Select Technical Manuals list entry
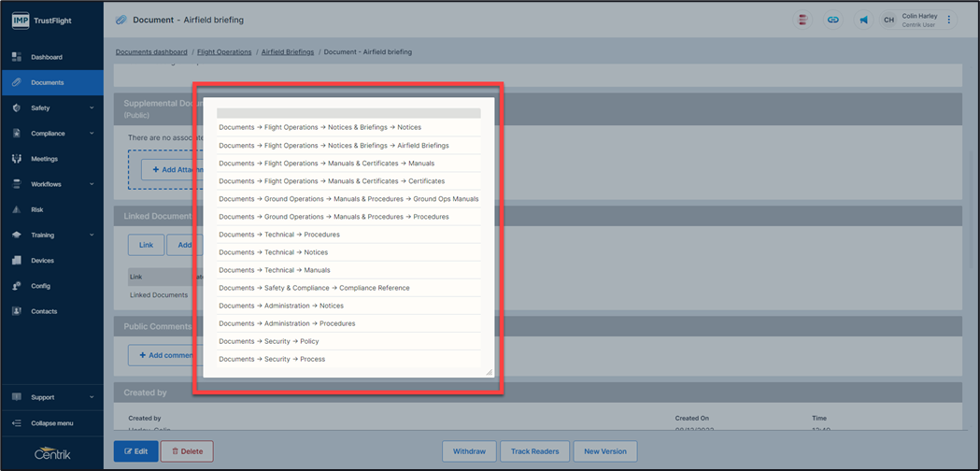980x471 pixels. click(x=274, y=270)
